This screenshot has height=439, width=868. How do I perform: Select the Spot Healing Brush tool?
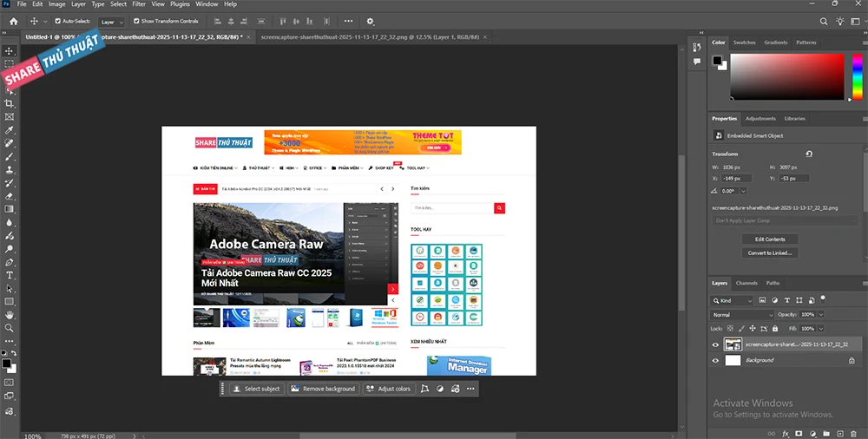pyautogui.click(x=9, y=143)
